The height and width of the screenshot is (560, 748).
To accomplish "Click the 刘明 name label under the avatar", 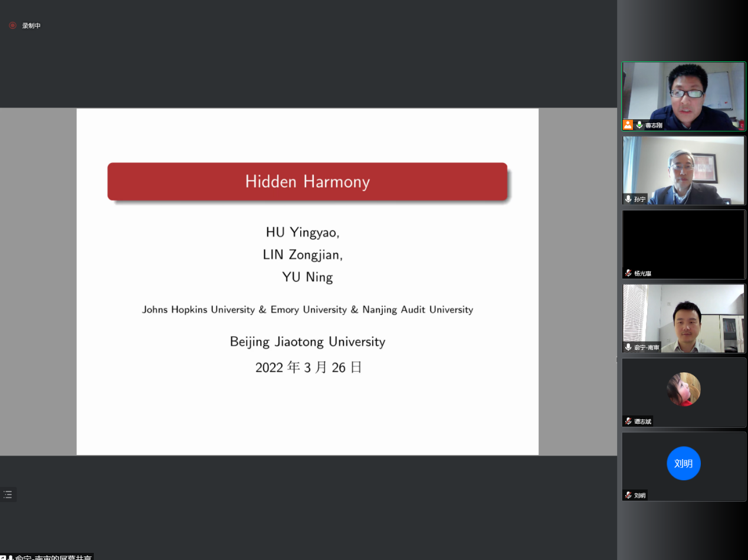I will click(x=640, y=496).
